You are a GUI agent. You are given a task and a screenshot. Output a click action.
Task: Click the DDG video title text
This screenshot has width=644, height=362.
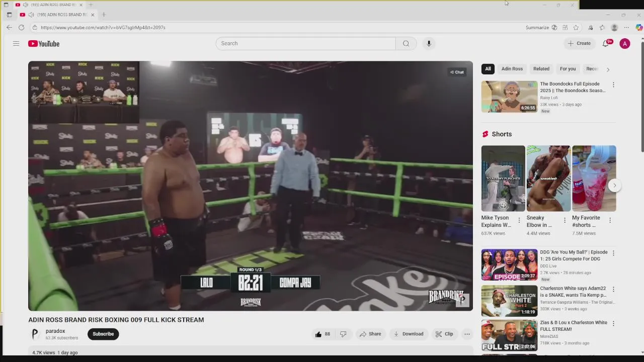click(574, 255)
